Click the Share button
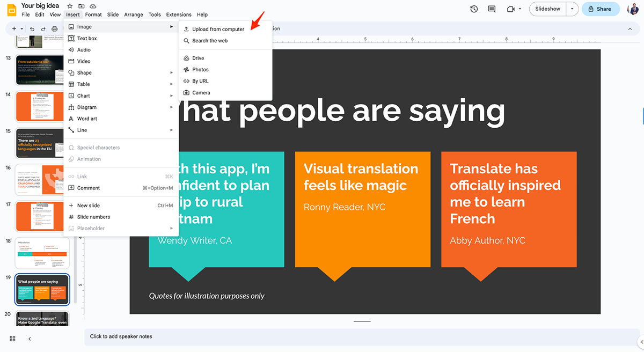The width and height of the screenshot is (644, 352). tap(600, 9)
